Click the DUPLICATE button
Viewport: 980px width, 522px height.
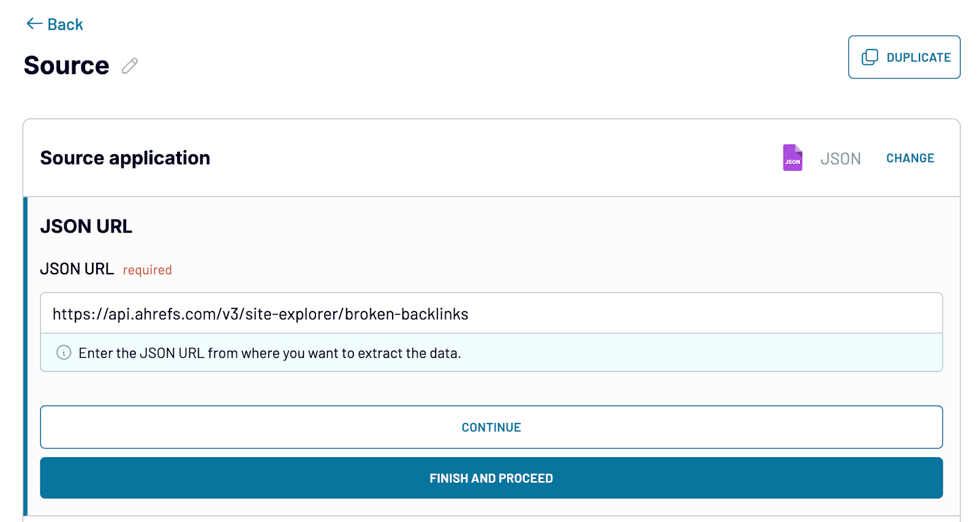(x=904, y=57)
